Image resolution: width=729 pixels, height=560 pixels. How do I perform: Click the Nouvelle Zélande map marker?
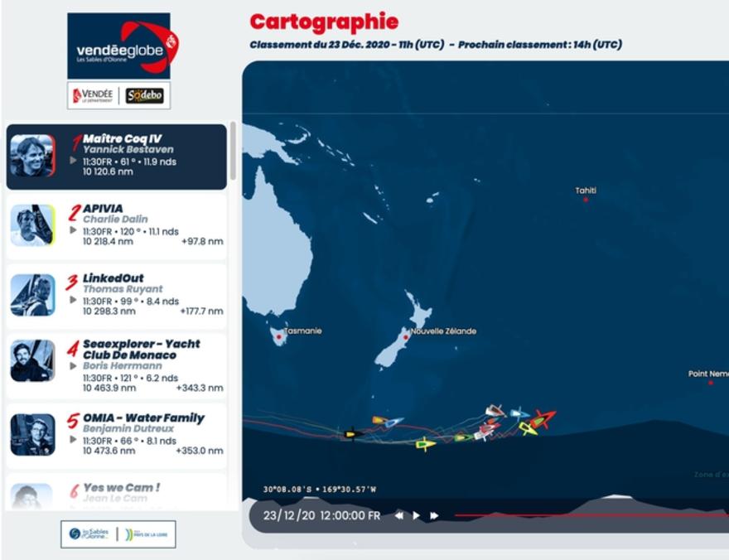click(406, 337)
